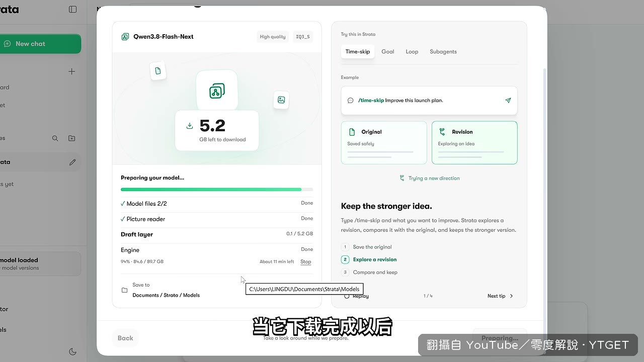Click the Model files 2/2 row
The height and width of the screenshot is (362, 644).
click(217, 204)
